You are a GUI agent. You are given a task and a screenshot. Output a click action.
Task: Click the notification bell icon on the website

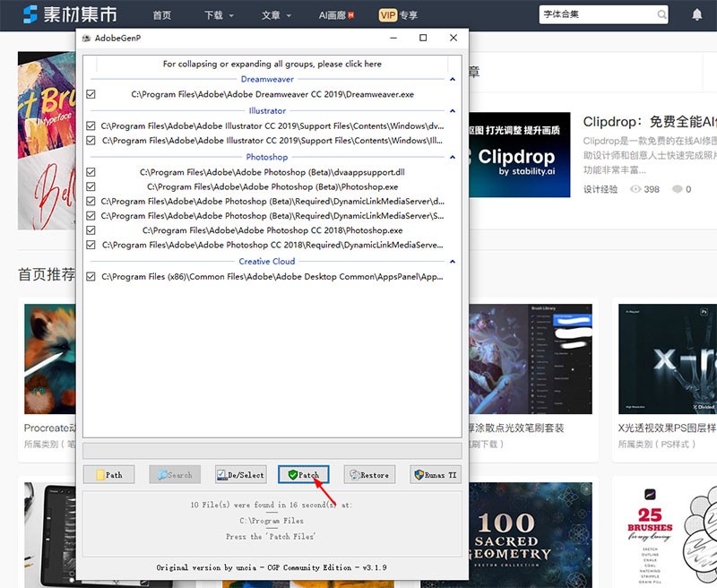coord(697,14)
